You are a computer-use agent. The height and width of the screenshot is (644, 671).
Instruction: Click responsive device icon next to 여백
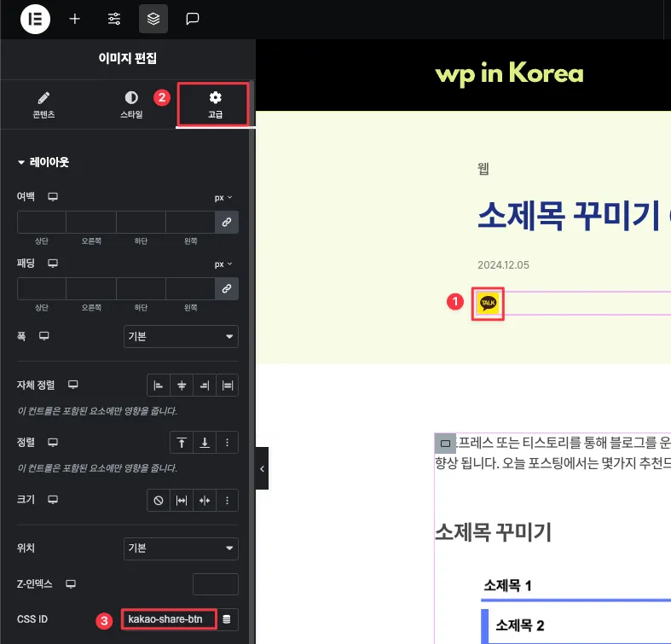click(x=53, y=197)
